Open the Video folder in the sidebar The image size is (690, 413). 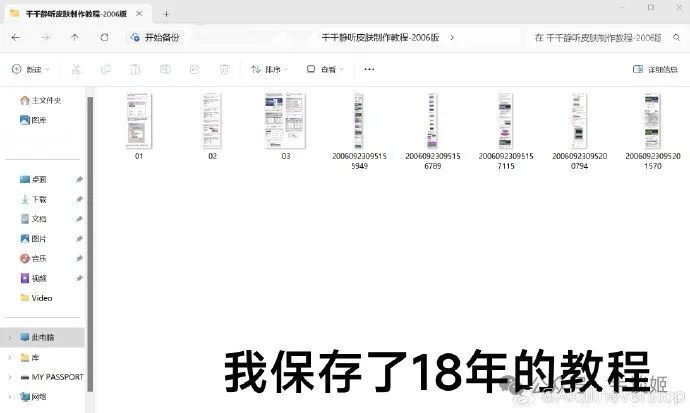click(x=36, y=298)
